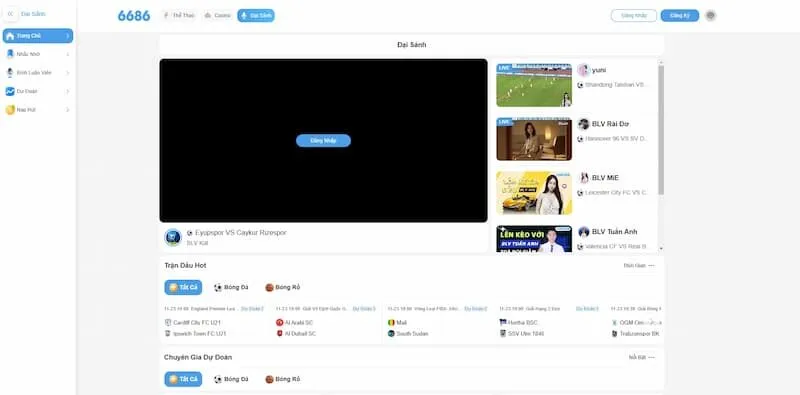Viewport: 800px width, 395px height.
Task: Expand the Trang Chủ sidebar chevron
Action: 67,36
